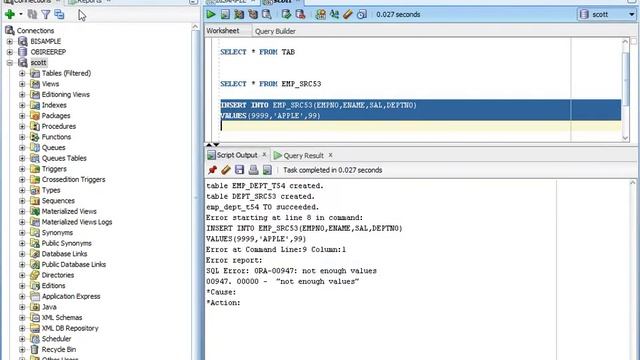Click 'SQL Error: ORA-00947: not enough values'

291,271
